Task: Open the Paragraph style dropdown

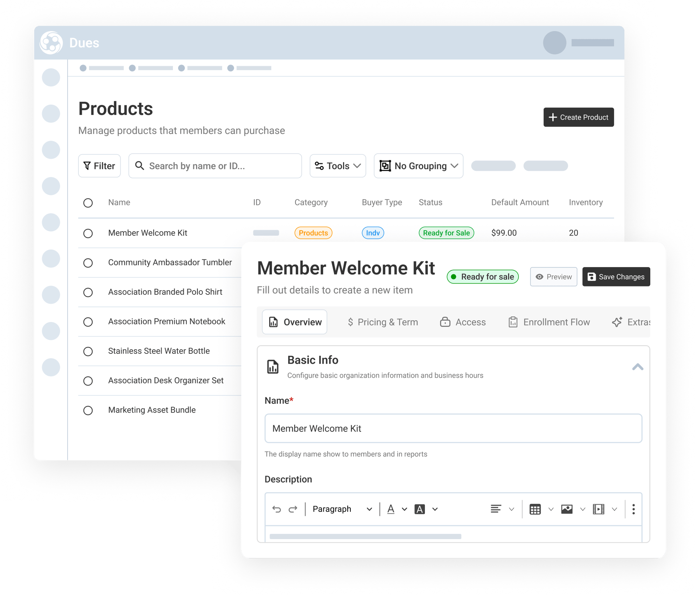Action: tap(342, 509)
